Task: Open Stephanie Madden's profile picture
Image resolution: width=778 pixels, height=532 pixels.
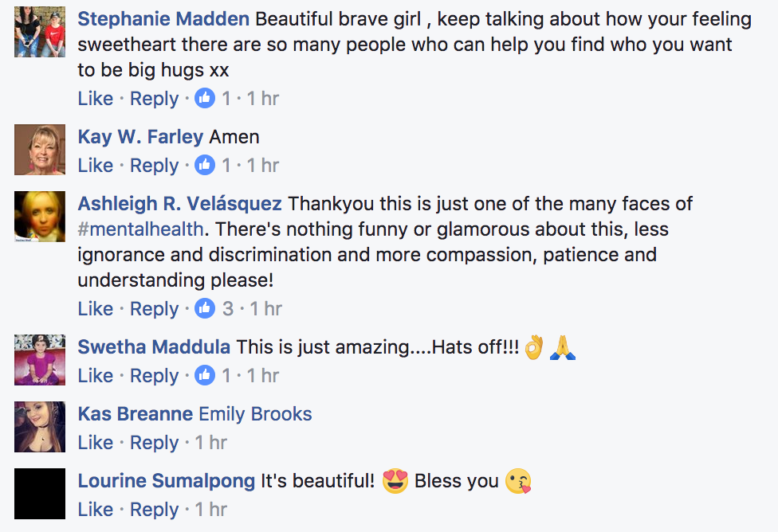Action: pos(40,32)
